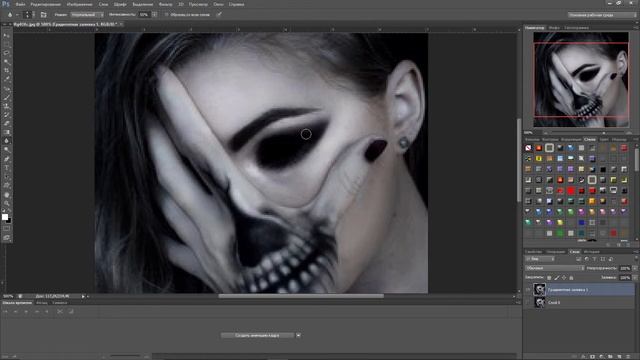
Task: Click the canvas horizontal scrollbar
Action: (301, 296)
